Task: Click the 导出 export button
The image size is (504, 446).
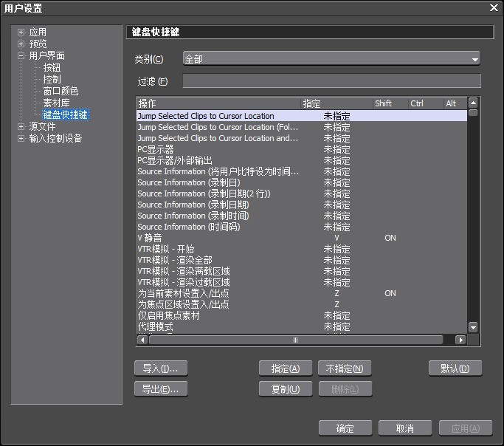Action: (161, 389)
